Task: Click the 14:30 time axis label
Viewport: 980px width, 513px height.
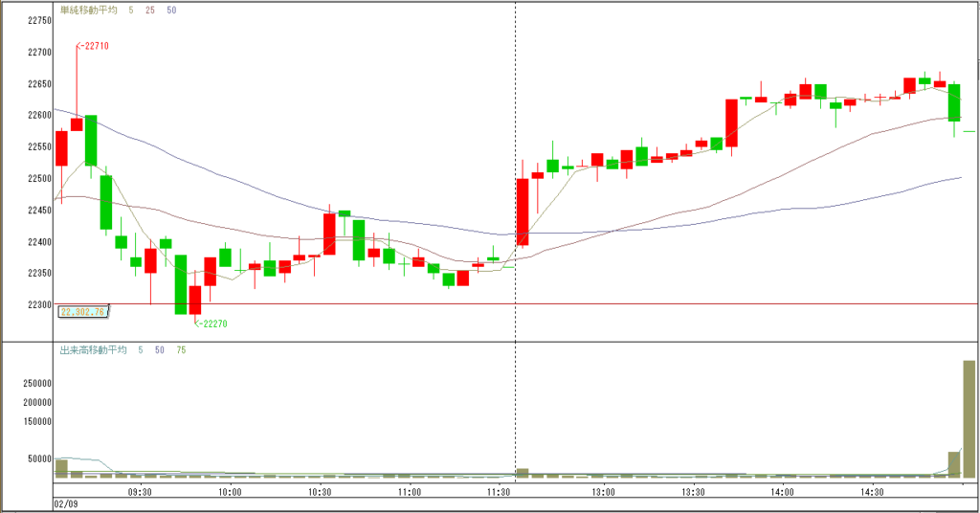Action: pos(872,492)
